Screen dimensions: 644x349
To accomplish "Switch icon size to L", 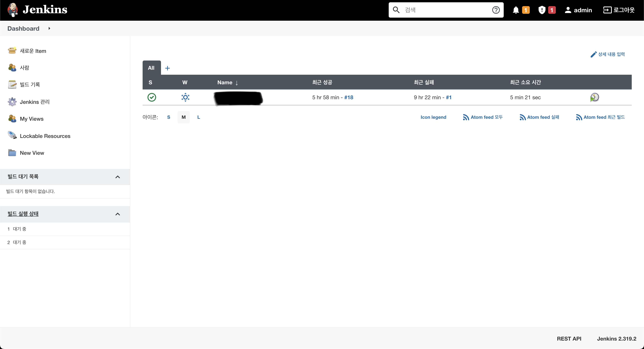I will point(199,117).
